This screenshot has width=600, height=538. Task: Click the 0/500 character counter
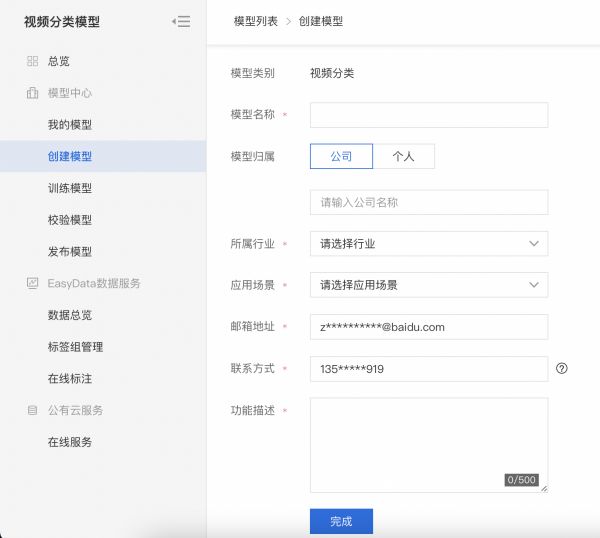pyautogui.click(x=522, y=480)
